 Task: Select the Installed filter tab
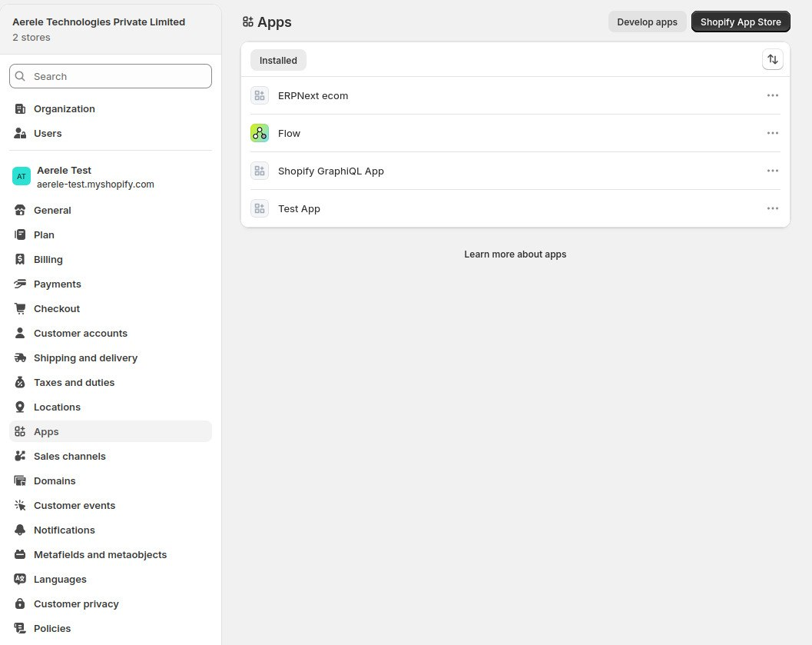pyautogui.click(x=278, y=60)
